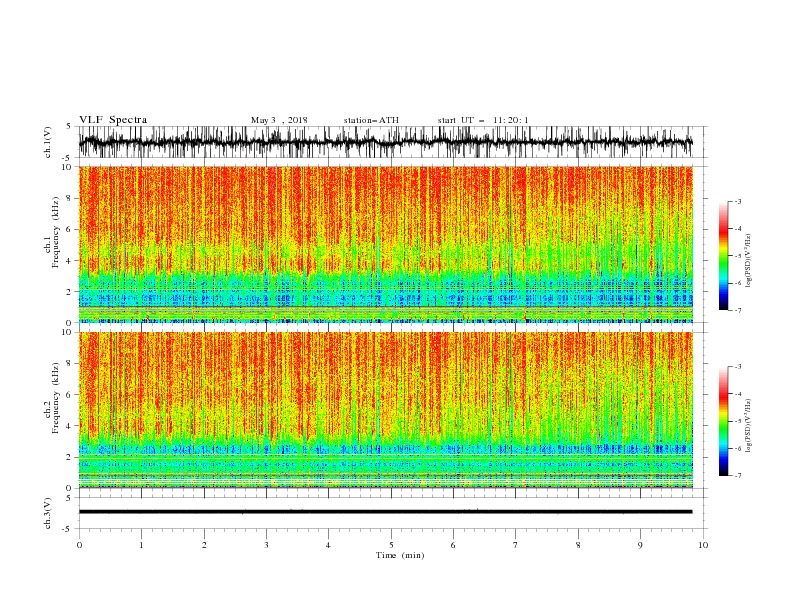This screenshot has width=792, height=612.
Task: Click the "-5" tick on ch.1 colorbar
Action: click(x=738, y=256)
